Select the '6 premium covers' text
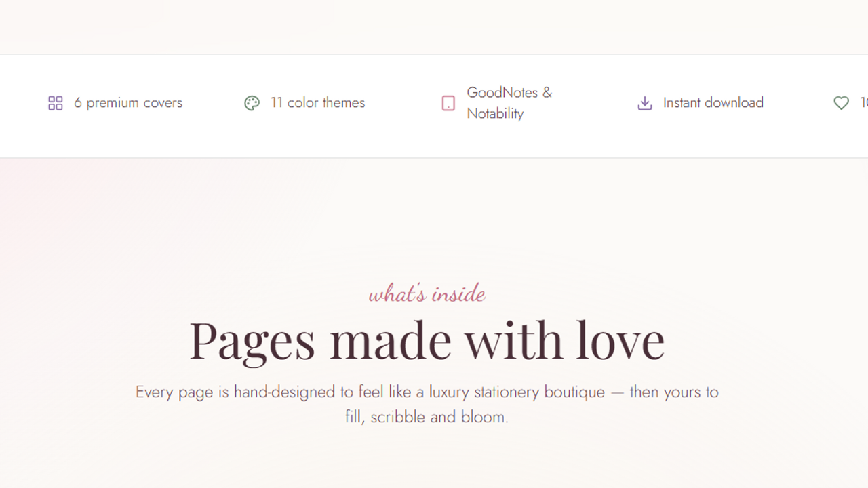 pos(128,102)
